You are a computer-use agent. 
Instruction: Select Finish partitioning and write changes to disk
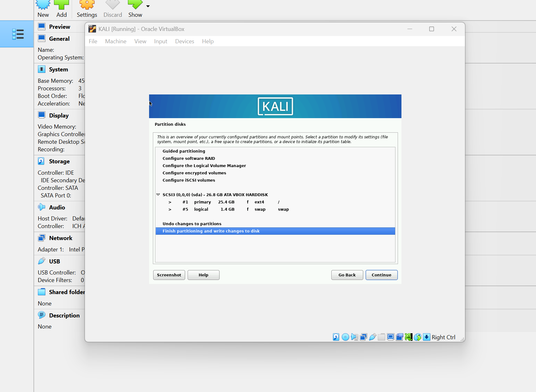click(275, 231)
